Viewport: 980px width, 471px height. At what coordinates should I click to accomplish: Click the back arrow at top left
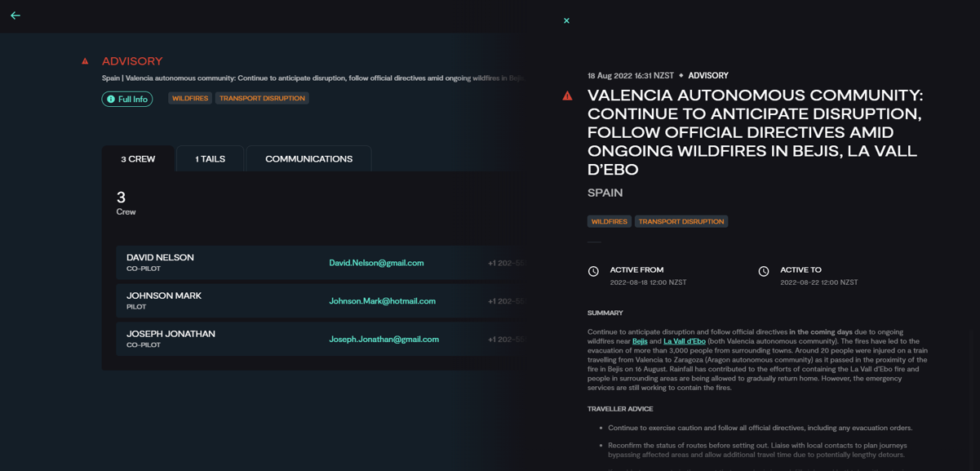(x=15, y=15)
